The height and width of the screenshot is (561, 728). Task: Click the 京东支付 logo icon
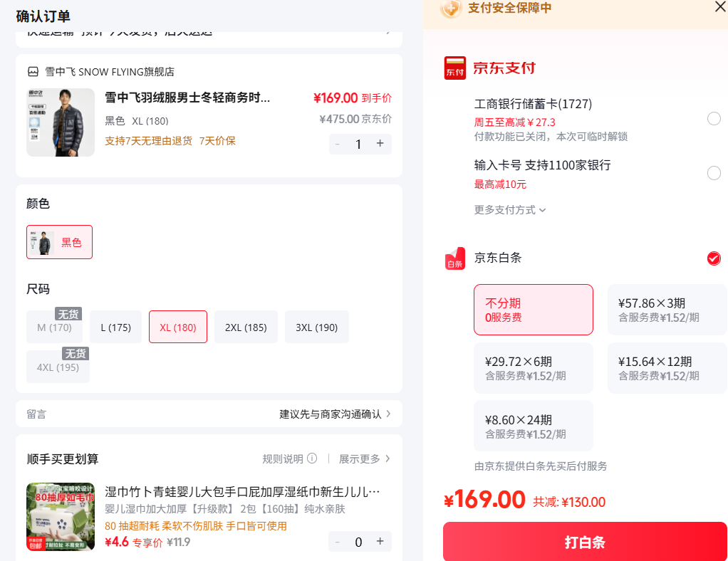click(x=454, y=68)
